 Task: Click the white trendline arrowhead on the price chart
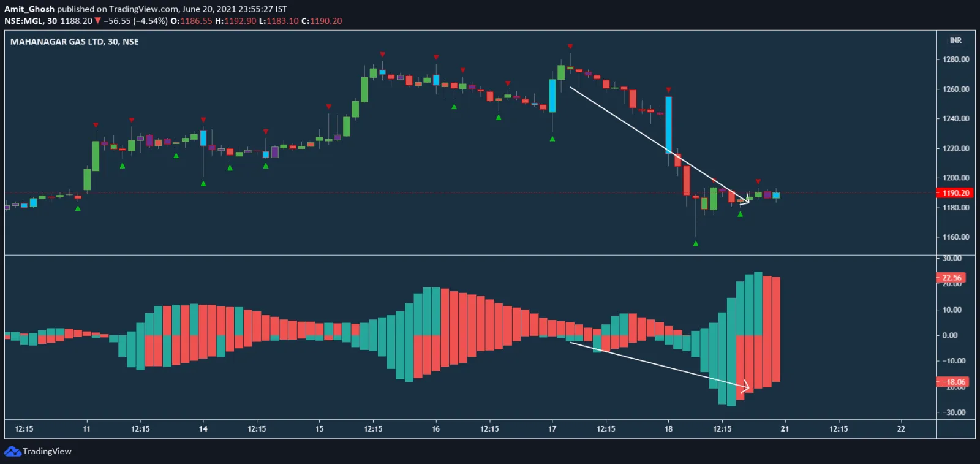(745, 200)
